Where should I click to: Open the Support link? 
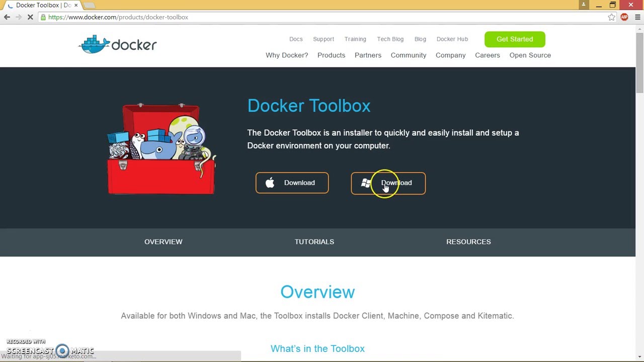[324, 39]
